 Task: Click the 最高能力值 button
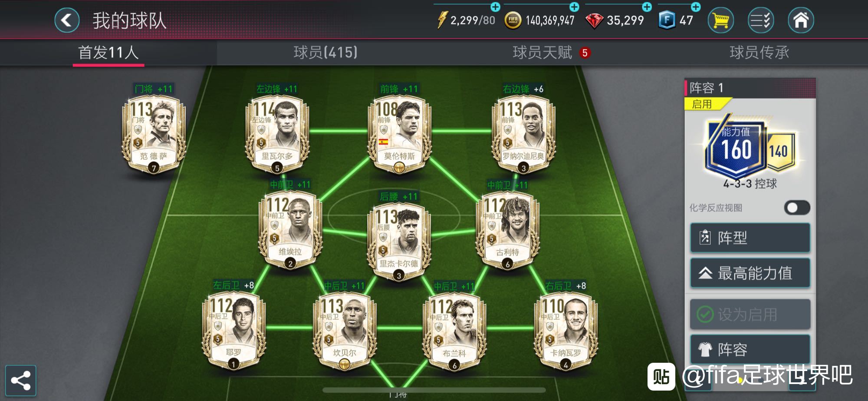coord(750,273)
